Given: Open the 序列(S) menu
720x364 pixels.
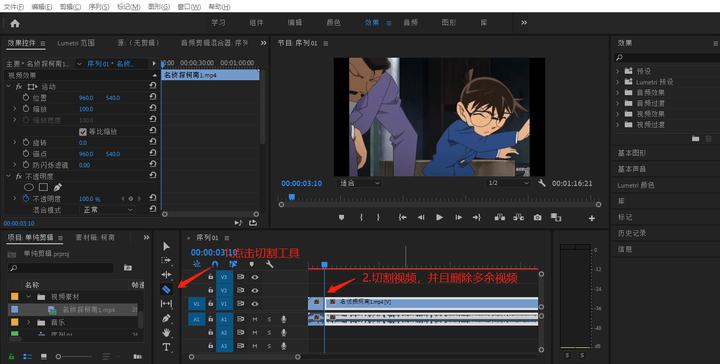Looking at the screenshot, I should [99, 7].
